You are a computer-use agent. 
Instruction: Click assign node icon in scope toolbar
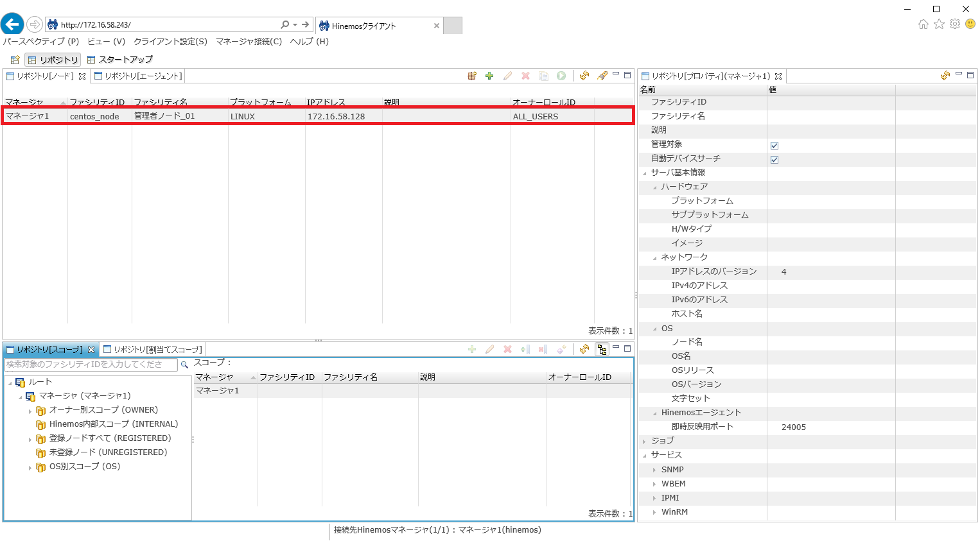coord(525,349)
